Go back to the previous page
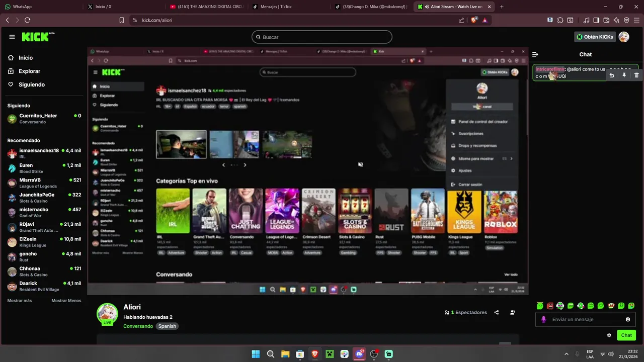Image resolution: width=644 pixels, height=362 pixels. pos(8,20)
